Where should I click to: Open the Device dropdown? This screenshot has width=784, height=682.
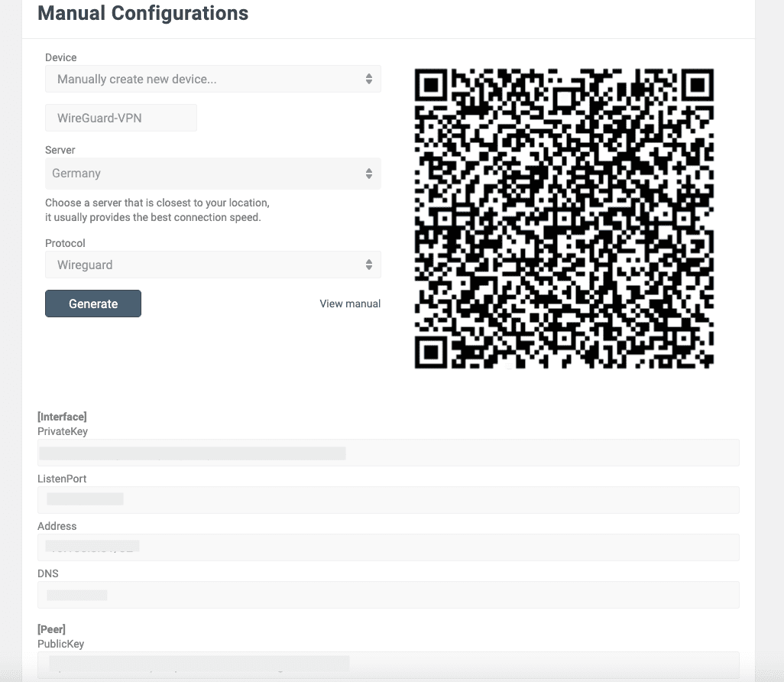click(212, 79)
